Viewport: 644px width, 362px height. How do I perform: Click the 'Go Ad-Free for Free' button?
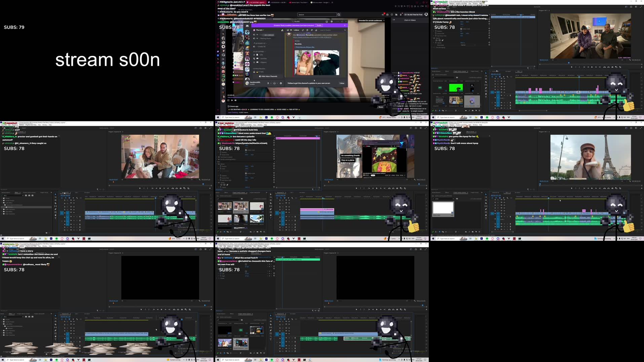click(414, 14)
